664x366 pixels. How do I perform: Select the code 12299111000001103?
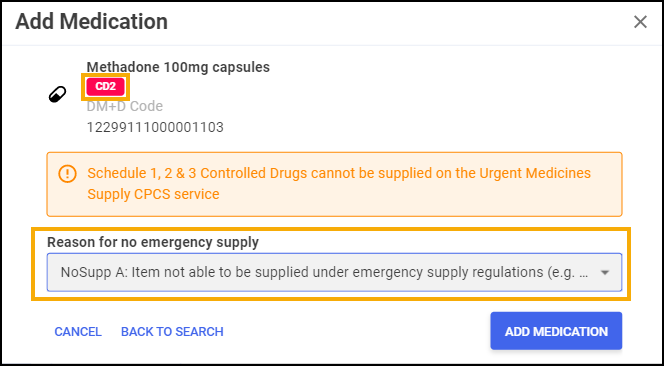point(155,127)
